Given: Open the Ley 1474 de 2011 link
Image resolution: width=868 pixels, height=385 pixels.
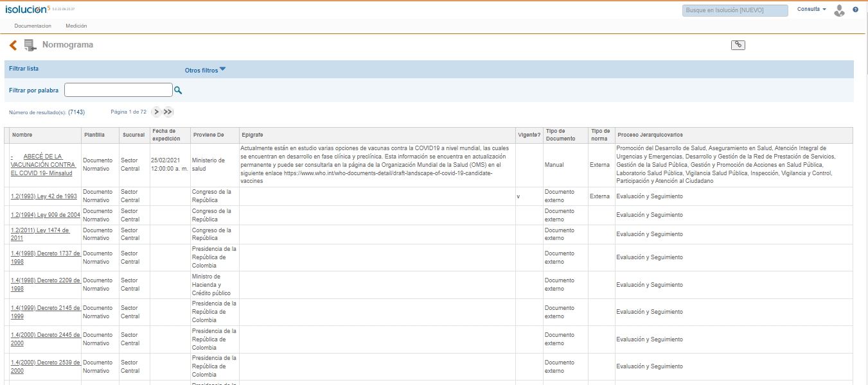Looking at the screenshot, I should click(40, 234).
